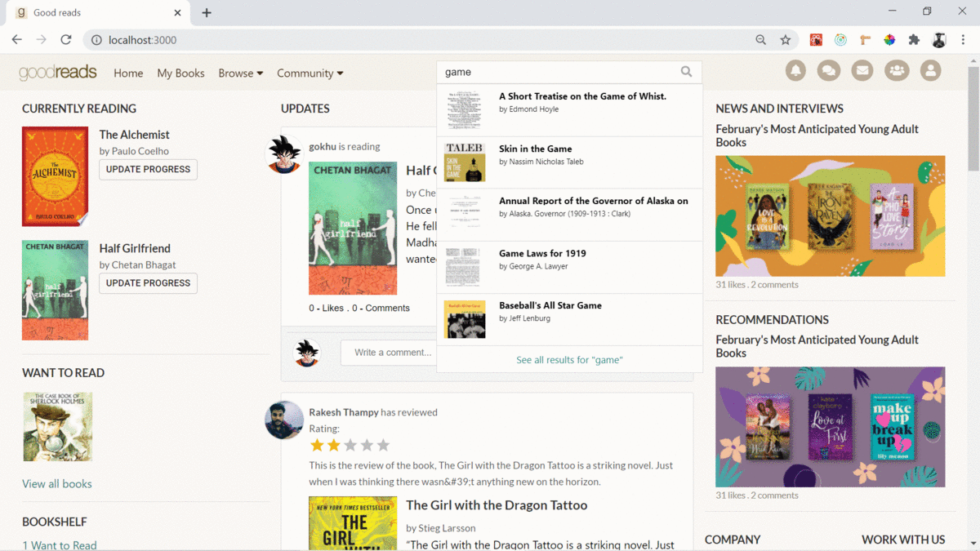Expand the Community dropdown menu
The image size is (980, 551).
click(x=310, y=73)
